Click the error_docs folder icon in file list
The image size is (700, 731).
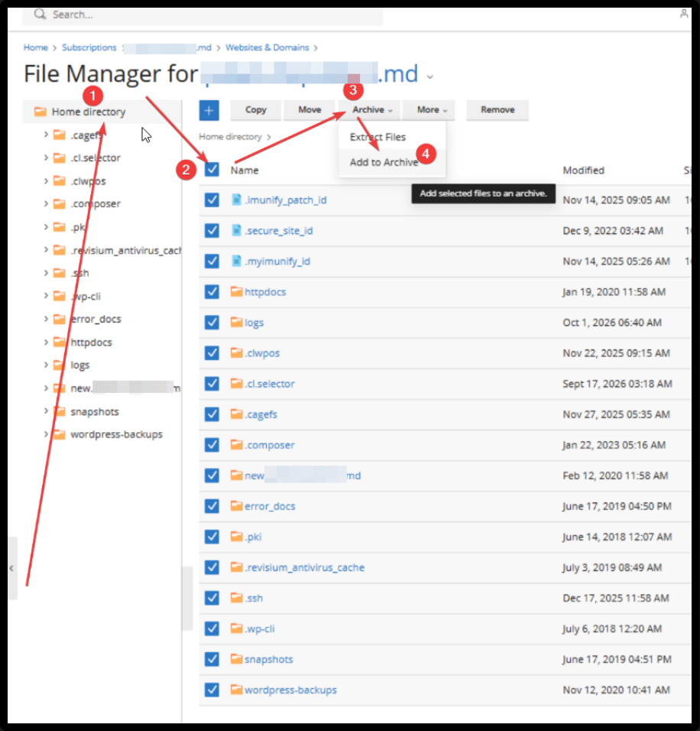tap(237, 506)
